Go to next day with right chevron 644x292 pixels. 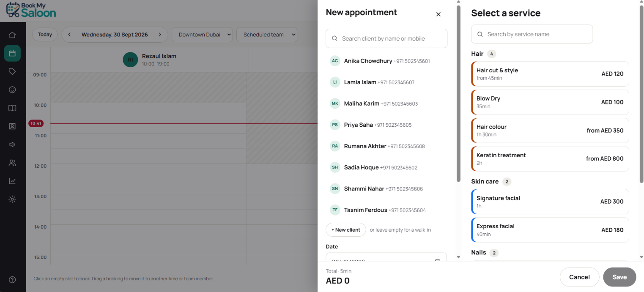pyautogui.click(x=160, y=35)
